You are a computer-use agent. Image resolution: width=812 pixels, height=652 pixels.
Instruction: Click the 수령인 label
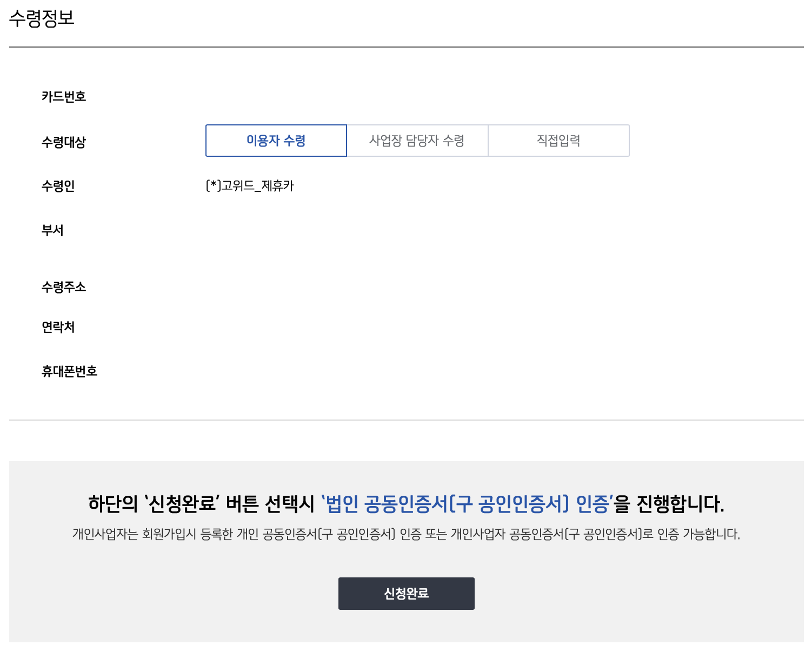tap(58, 186)
